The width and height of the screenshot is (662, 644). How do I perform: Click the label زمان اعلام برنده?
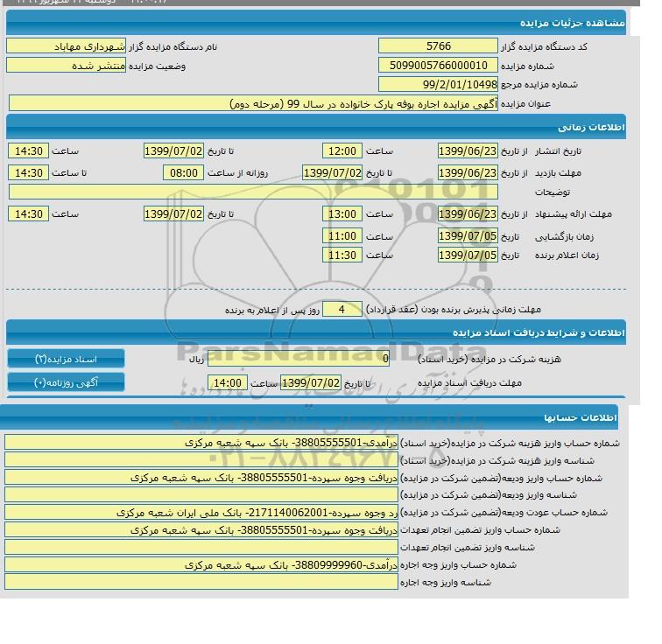(x=567, y=255)
